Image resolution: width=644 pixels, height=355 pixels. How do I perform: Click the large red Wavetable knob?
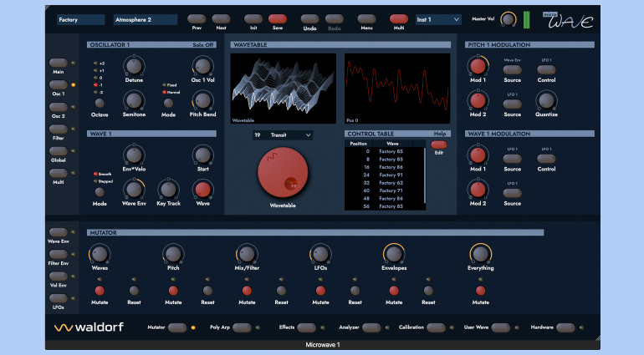(x=283, y=173)
